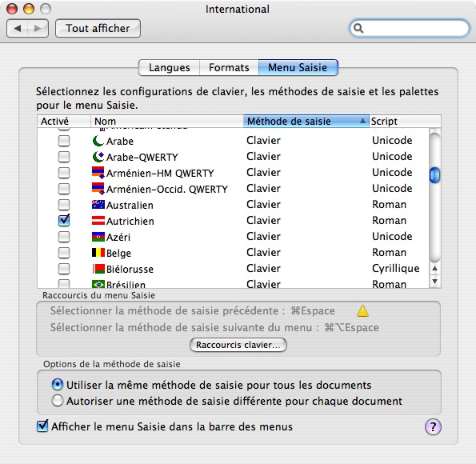Click the magnifying glass search icon
The height and width of the screenshot is (464, 476).
(x=358, y=28)
